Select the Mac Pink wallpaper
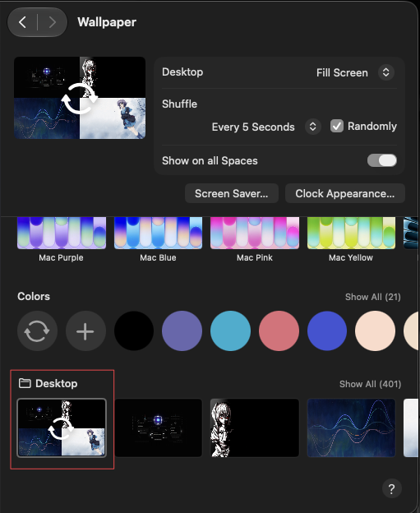420x513 pixels. click(x=255, y=233)
